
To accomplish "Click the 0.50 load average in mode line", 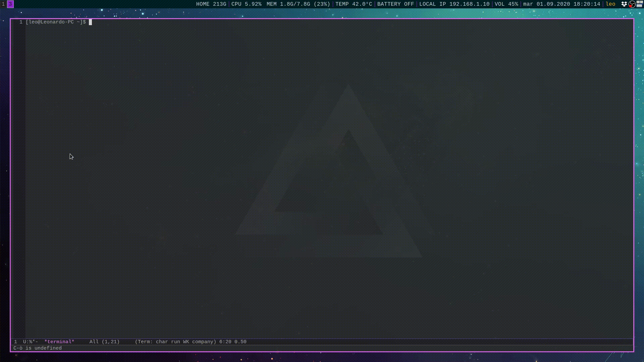I will (240, 342).
